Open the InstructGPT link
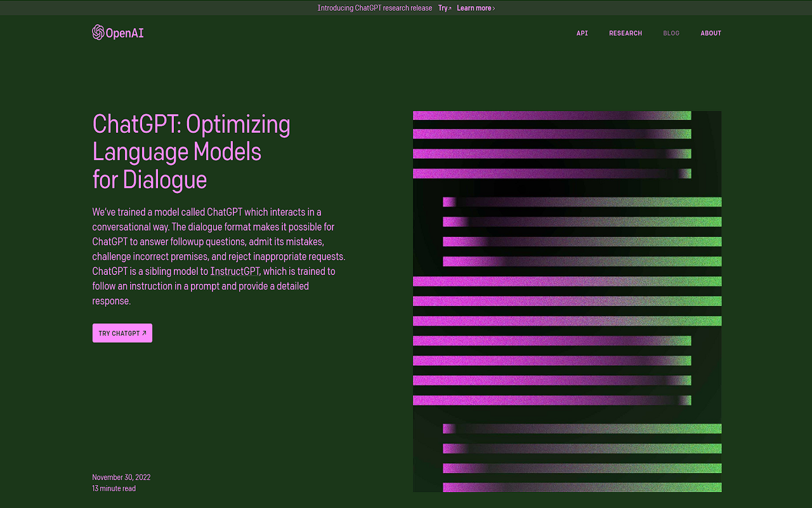The width and height of the screenshot is (812, 508). (x=235, y=271)
